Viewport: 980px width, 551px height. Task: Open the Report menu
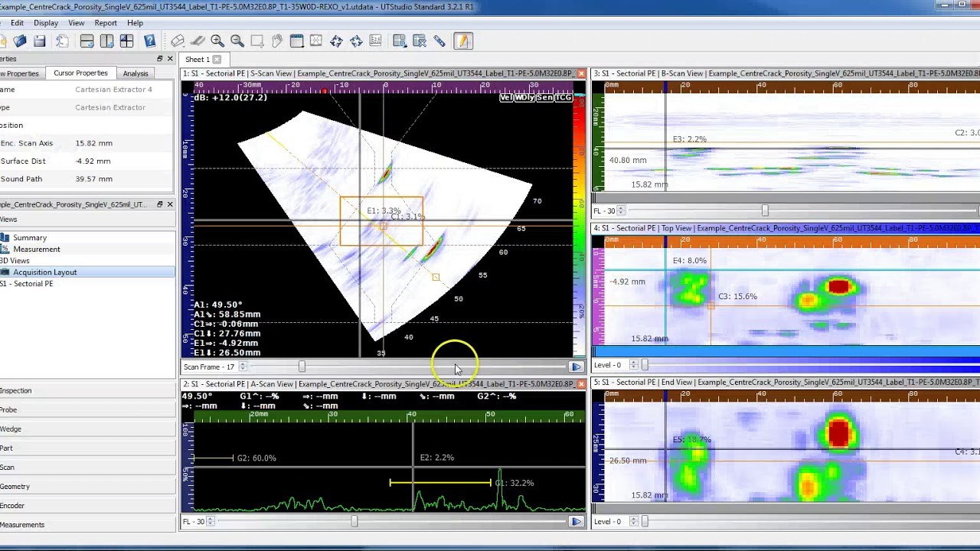point(106,23)
